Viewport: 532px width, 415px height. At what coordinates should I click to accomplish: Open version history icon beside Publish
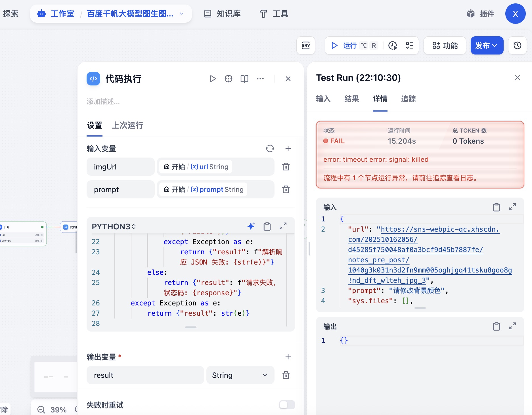coord(517,45)
